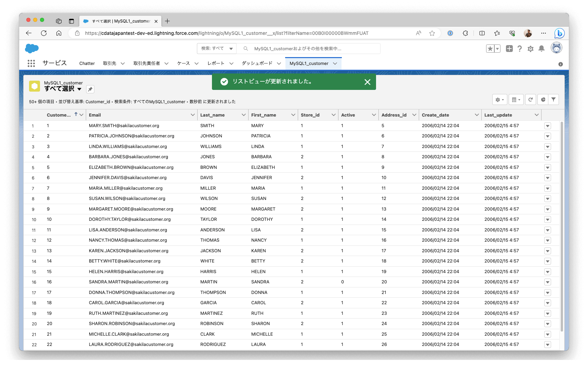588x376 pixels.
Task: Open the Chatter tab
Action: [x=87, y=64]
